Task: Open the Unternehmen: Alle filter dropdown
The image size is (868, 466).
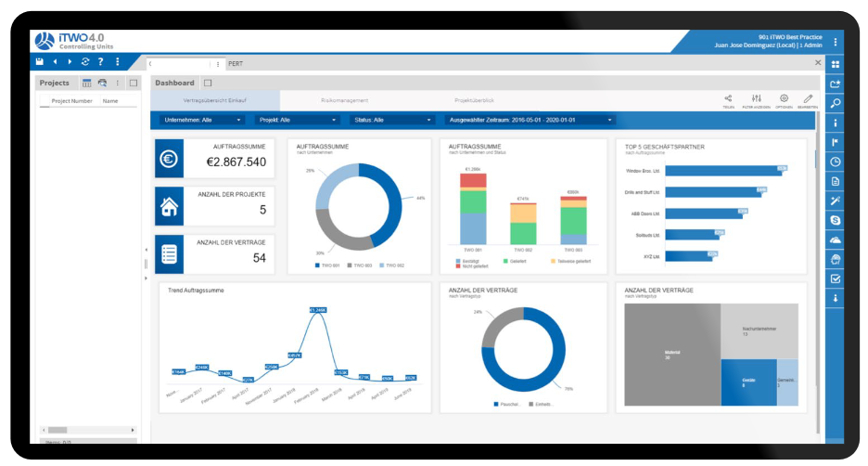Action: click(202, 120)
